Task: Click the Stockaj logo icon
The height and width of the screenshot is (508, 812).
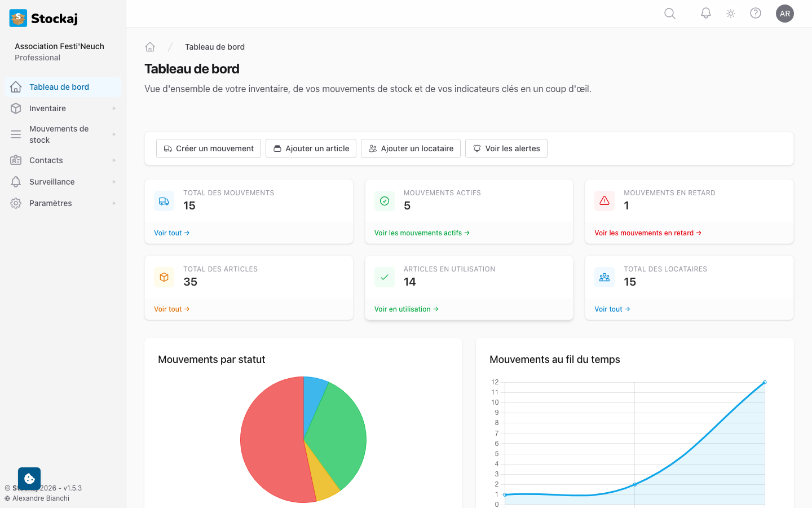Action: point(18,18)
